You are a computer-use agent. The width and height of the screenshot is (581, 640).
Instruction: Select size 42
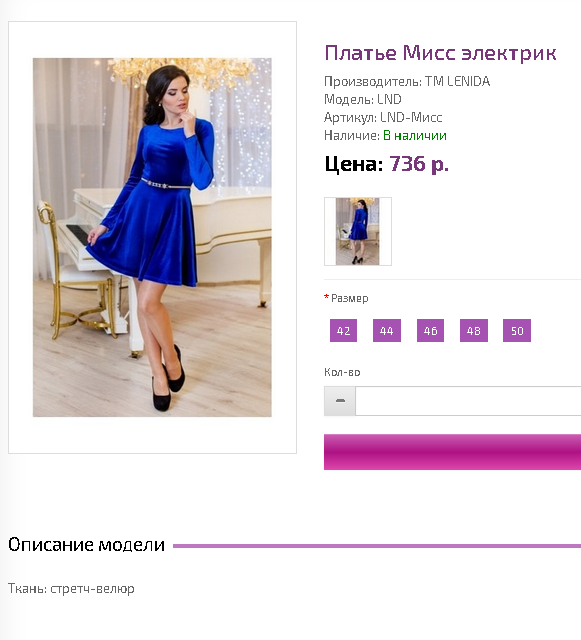(x=343, y=330)
